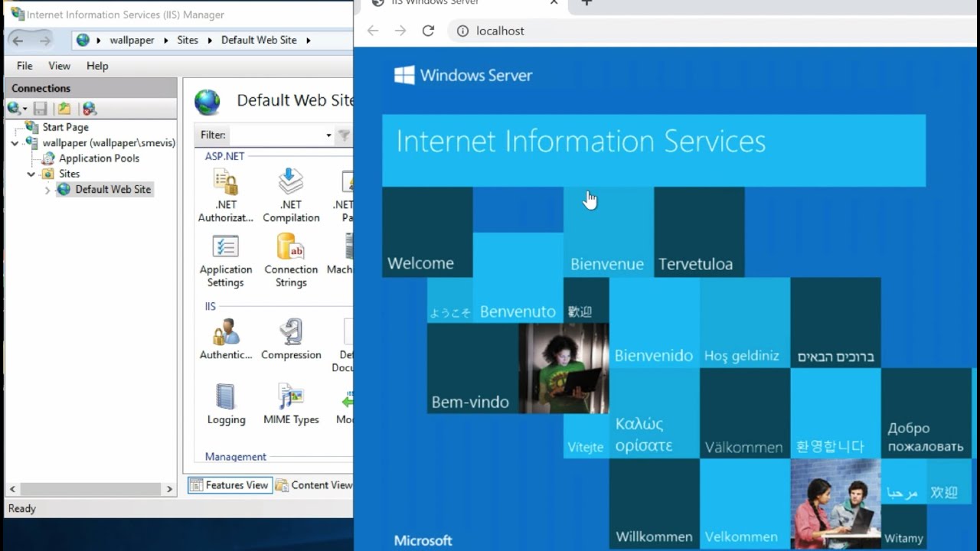This screenshot has width=980, height=551.
Task: Click the Connections pane scrollbar right arrow
Action: tap(170, 488)
